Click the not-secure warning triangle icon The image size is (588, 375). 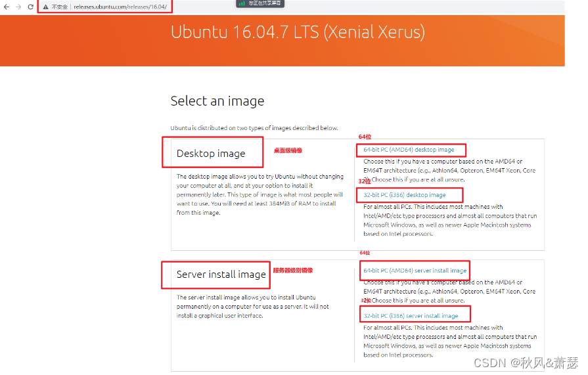(x=46, y=7)
